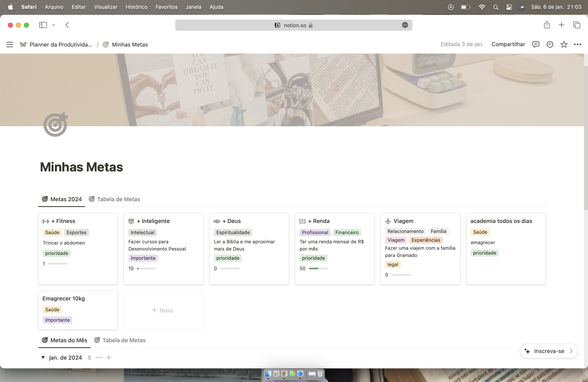The image size is (588, 382).
Task: Click the Siri icon in menu bar
Action: coord(522,7)
